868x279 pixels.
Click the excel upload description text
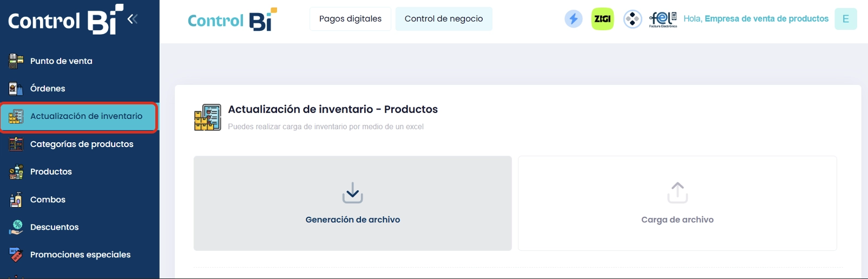(x=326, y=127)
